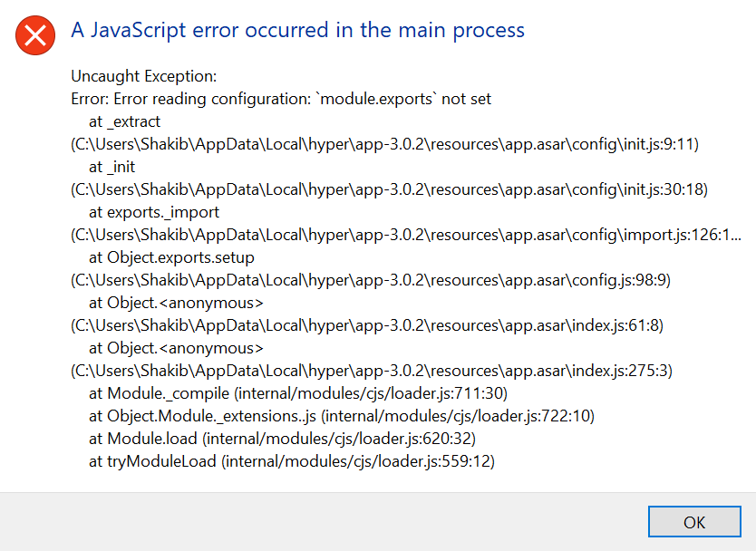756x551 pixels.
Task: Click the first Object.anonymous trace entry
Action: click(x=174, y=303)
